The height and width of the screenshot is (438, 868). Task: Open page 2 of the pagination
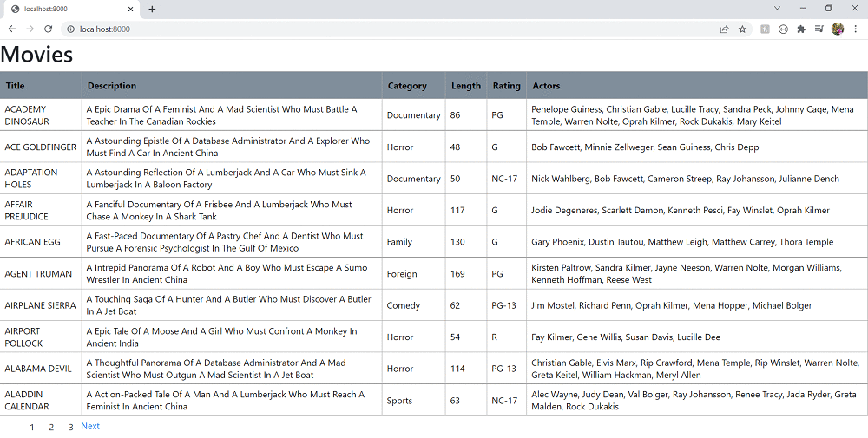[51, 427]
